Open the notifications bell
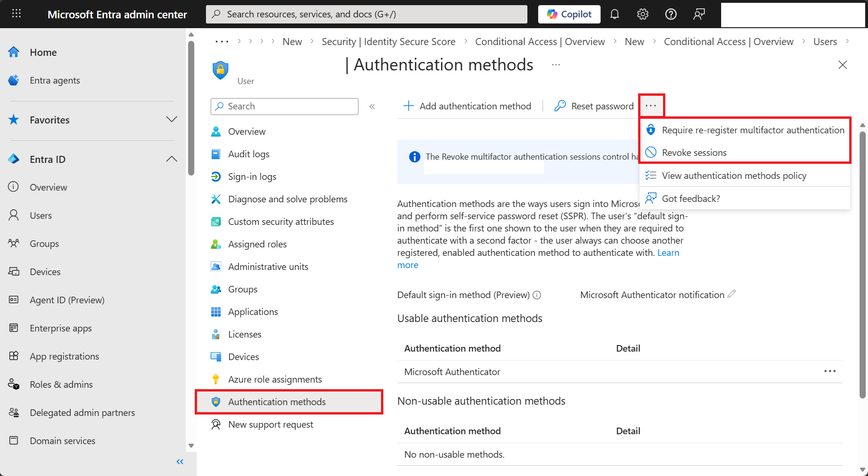Image resolution: width=868 pixels, height=476 pixels. tap(615, 14)
